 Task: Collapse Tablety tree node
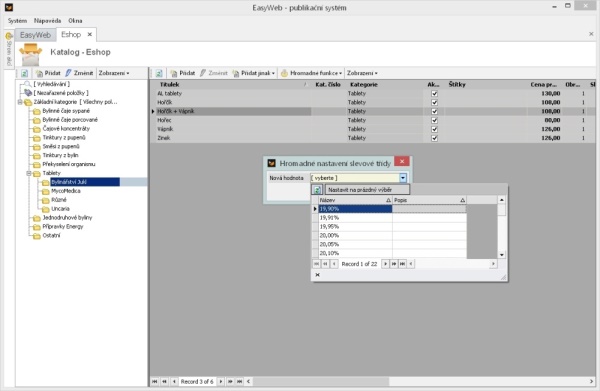(29, 173)
